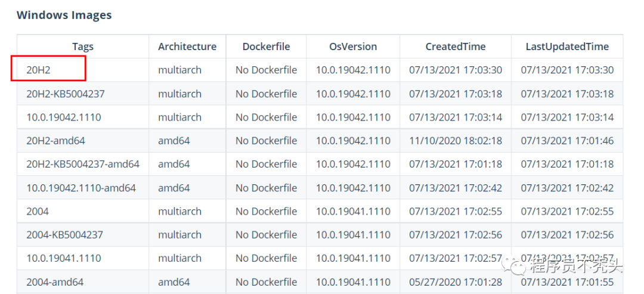
Task: Click the 05/27/2020 17:01:28 created time cell
Action: pyautogui.click(x=456, y=282)
